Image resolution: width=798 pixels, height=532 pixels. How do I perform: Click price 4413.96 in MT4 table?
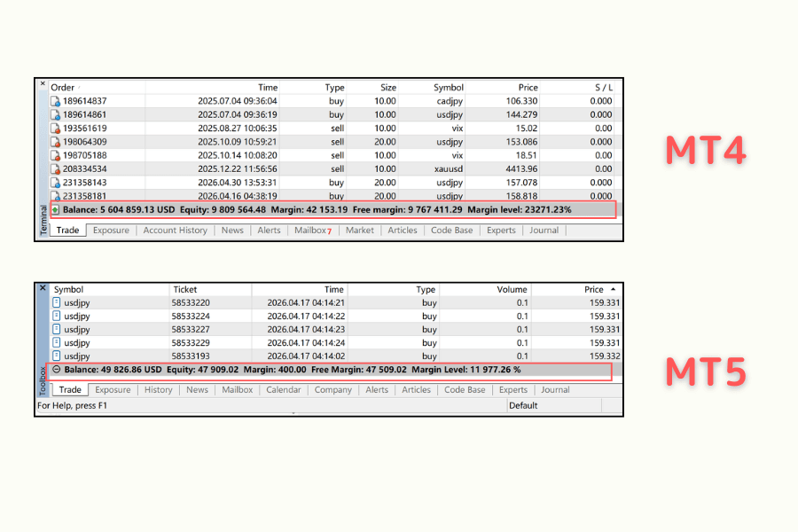pos(521,169)
